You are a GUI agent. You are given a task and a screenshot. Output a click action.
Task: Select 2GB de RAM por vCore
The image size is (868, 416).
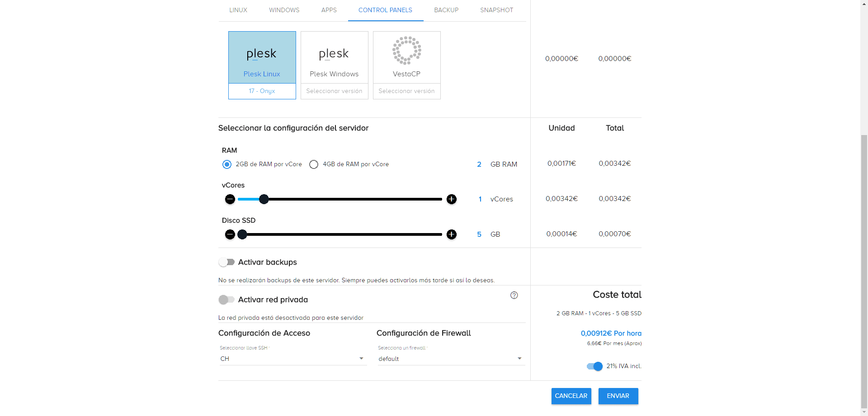coord(227,164)
